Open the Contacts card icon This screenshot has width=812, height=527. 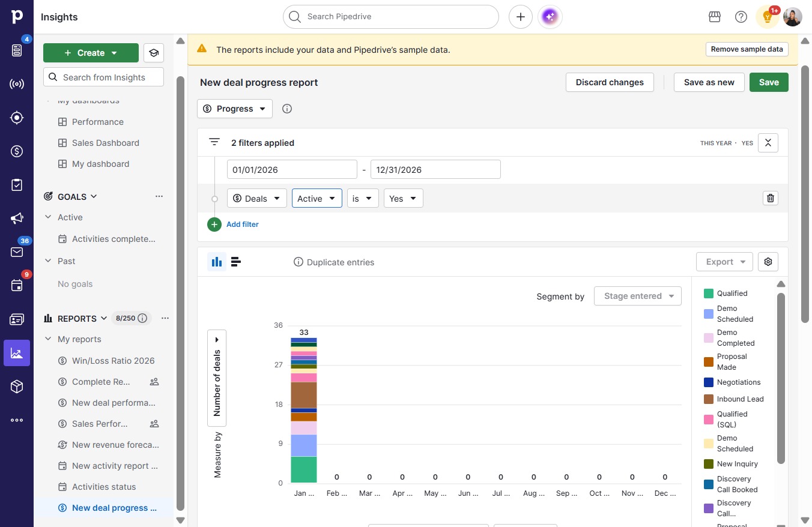click(17, 319)
